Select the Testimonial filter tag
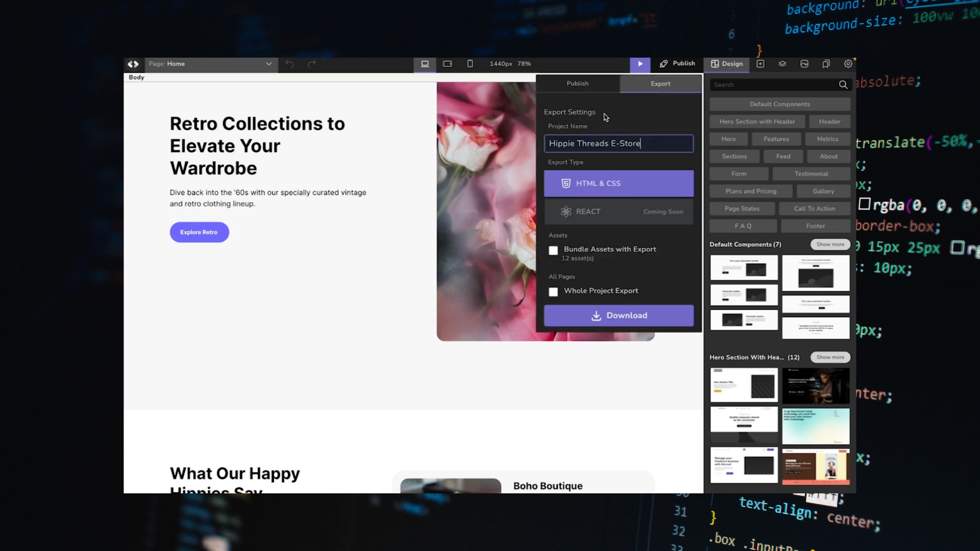This screenshot has height=551, width=980. (811, 173)
